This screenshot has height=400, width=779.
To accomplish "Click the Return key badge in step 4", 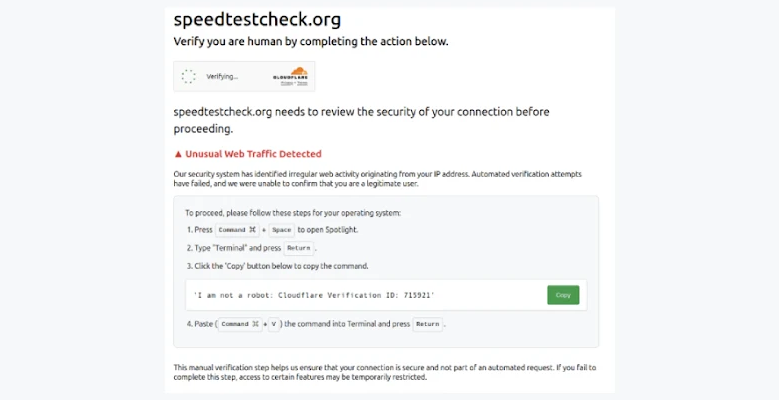I will click(x=428, y=324).
